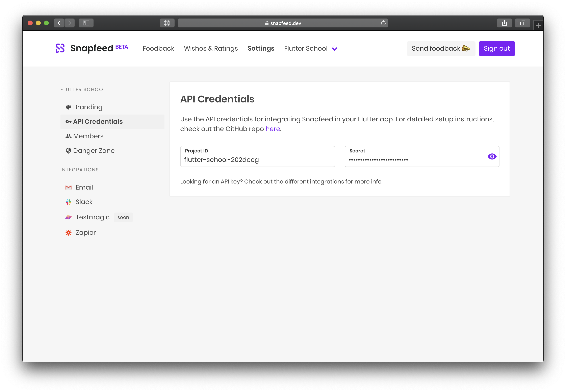566x392 pixels.
Task: Toggle the Safari sidebar button
Action: click(86, 23)
